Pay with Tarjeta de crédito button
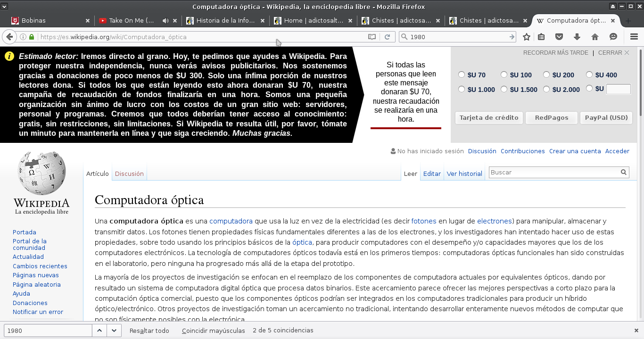Screen dimensions: 644x339 tap(489, 118)
